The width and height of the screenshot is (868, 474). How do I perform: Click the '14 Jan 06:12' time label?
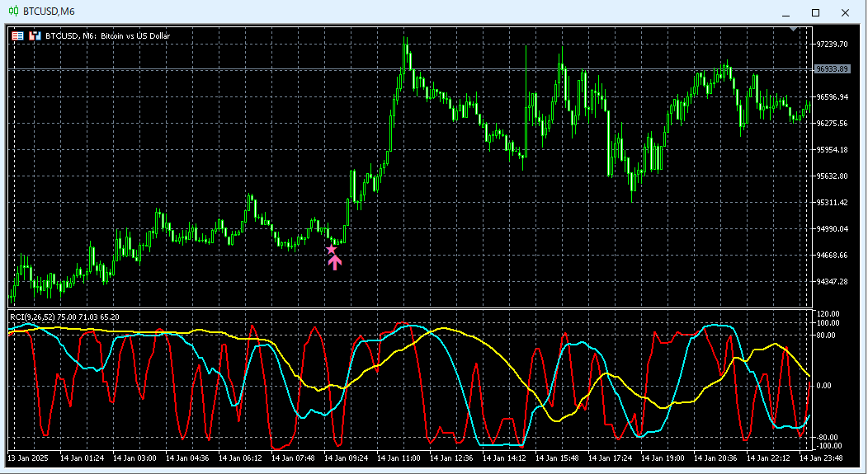coord(240,458)
